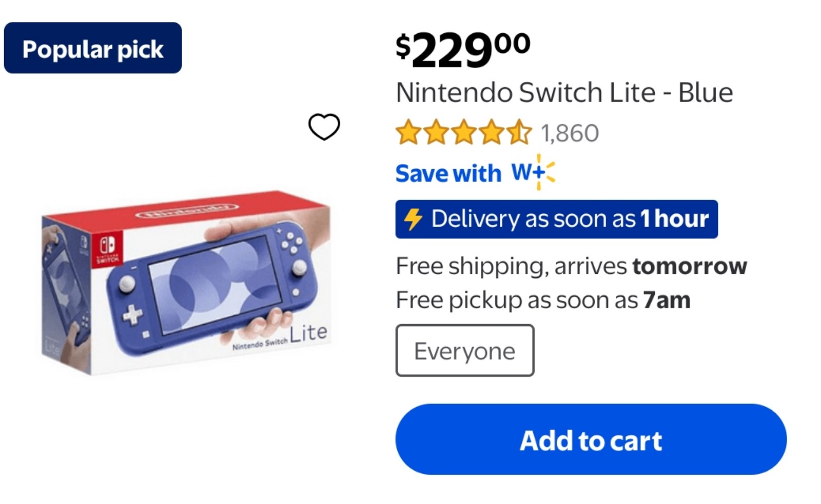This screenshot has width=821, height=504.
Task: Click the Free shipping, arrives tomorrow text
Action: (x=571, y=266)
